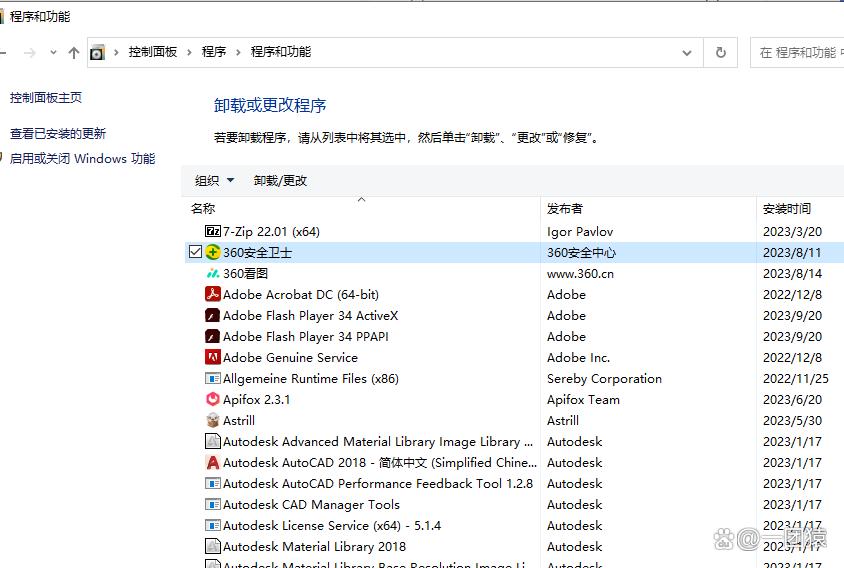844x568 pixels.
Task: Expand the chevron before 控制面板 breadcrumb
Action: point(116,52)
